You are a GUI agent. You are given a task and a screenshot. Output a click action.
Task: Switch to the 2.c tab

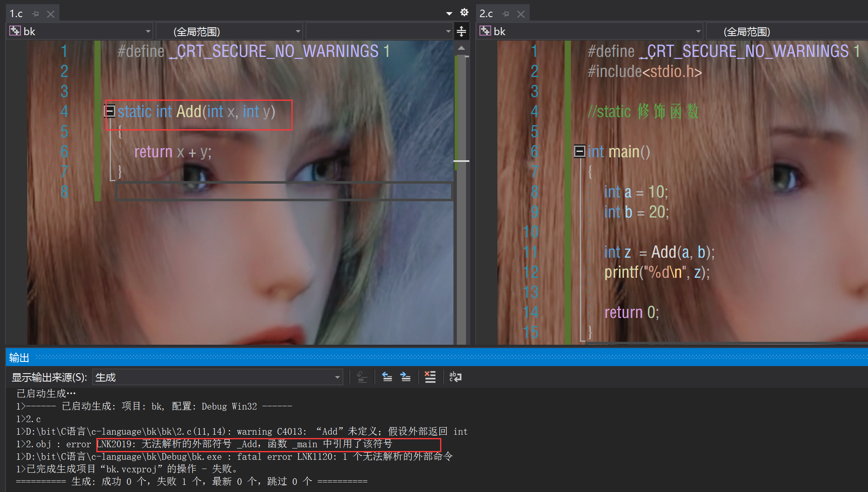[x=486, y=14]
